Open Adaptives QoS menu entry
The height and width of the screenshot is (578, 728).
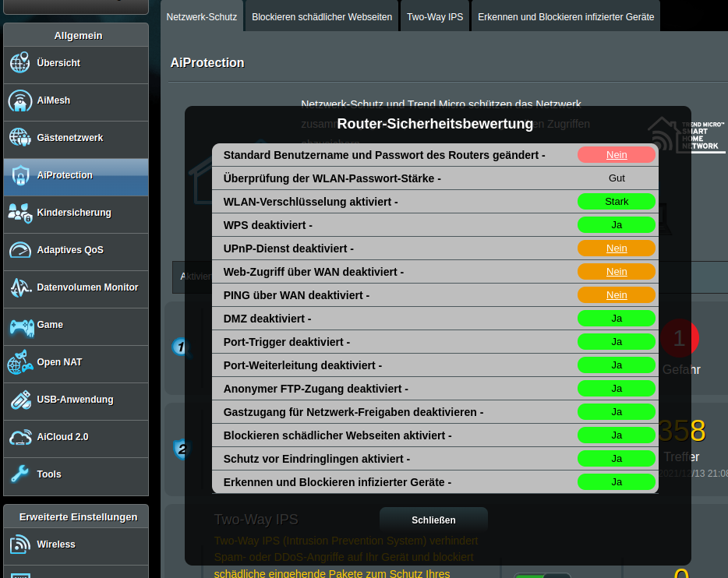tap(76, 252)
